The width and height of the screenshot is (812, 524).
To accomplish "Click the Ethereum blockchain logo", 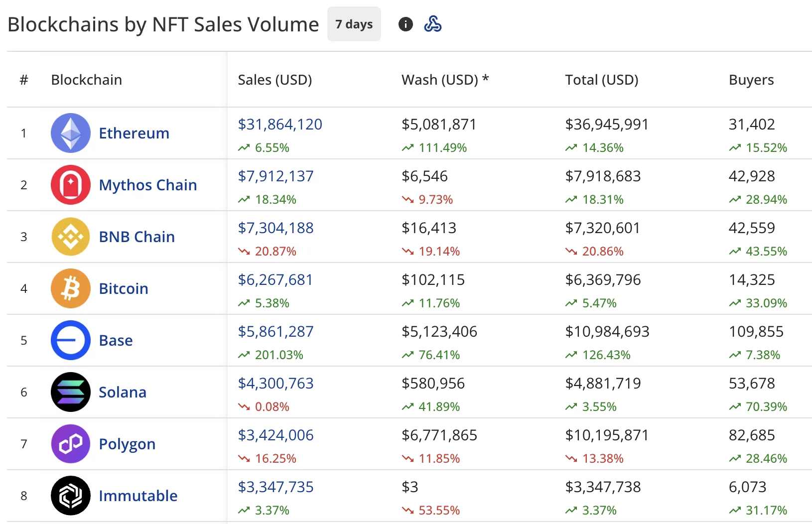I will pos(70,133).
